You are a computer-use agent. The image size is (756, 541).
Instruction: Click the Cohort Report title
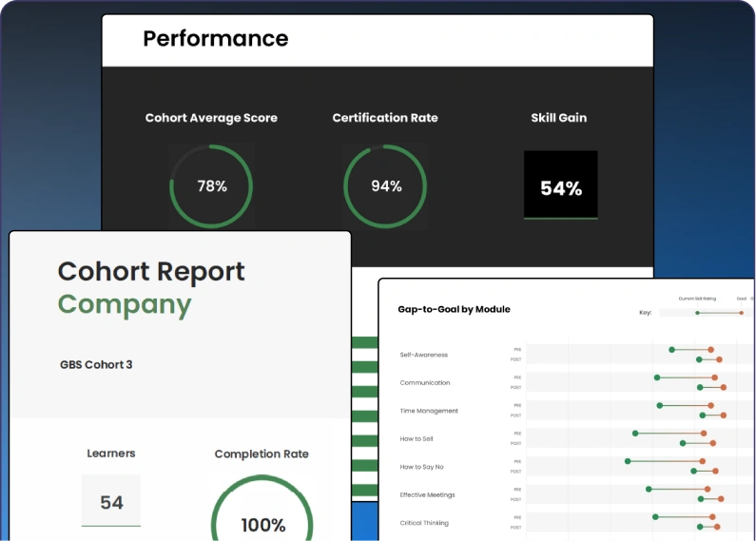(151, 272)
